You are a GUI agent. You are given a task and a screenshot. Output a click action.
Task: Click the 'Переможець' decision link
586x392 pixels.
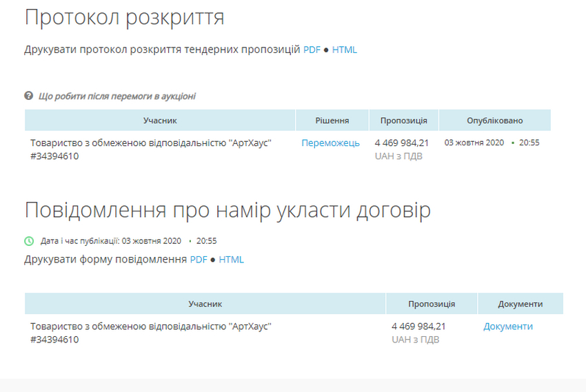click(x=330, y=143)
